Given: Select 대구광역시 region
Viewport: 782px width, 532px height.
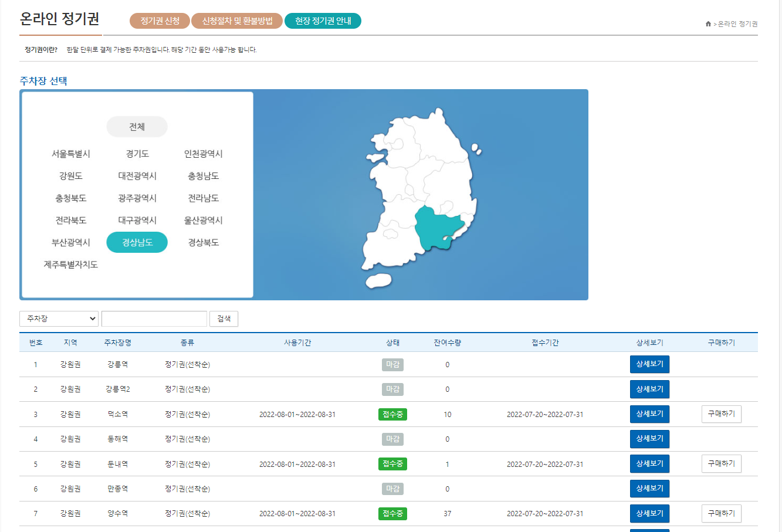Looking at the screenshot, I should pos(137,221).
